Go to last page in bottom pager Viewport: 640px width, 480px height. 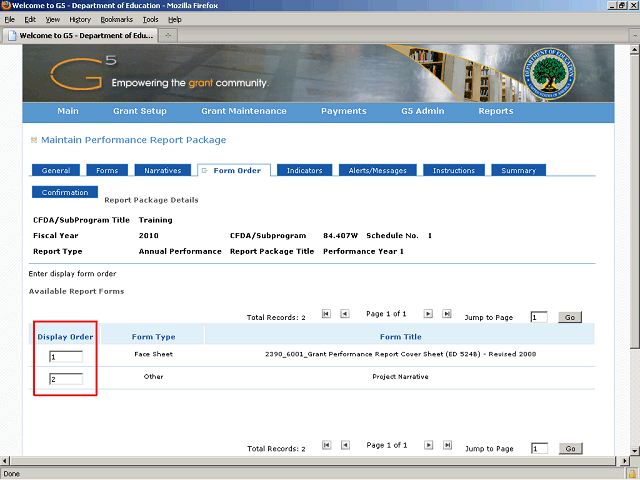pos(447,445)
